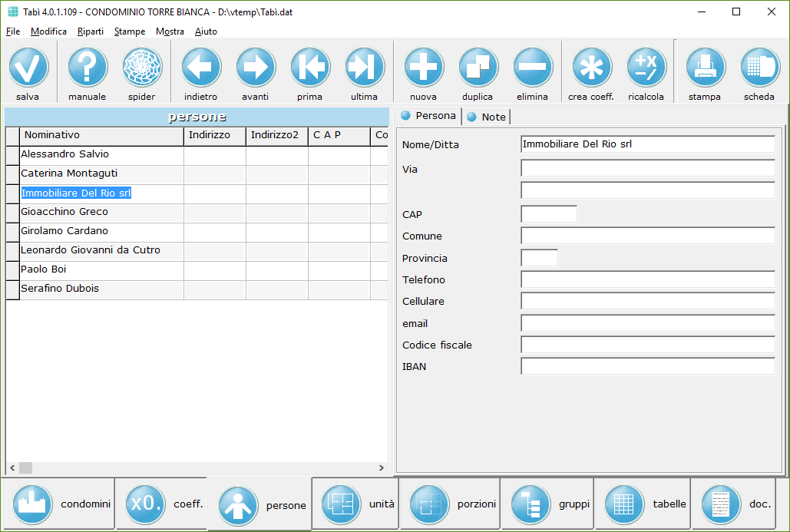
Task: Run ricalcola calculation icon
Action: pos(646,68)
